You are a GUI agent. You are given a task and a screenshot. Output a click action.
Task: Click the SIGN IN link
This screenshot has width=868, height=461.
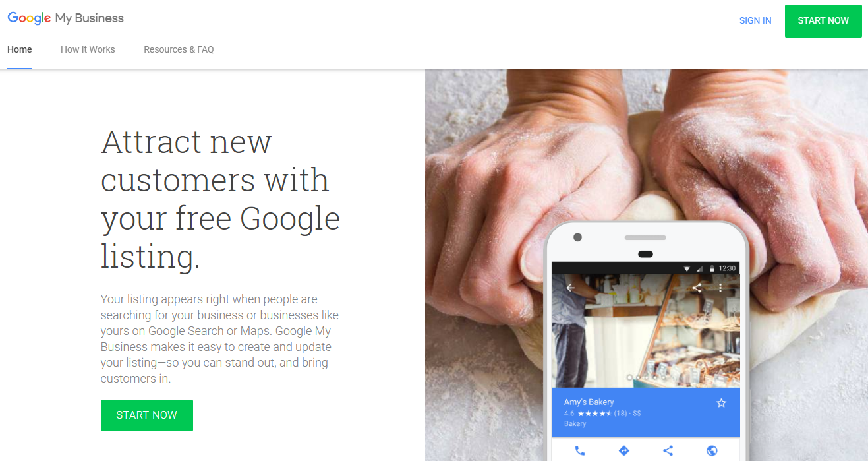755,20
